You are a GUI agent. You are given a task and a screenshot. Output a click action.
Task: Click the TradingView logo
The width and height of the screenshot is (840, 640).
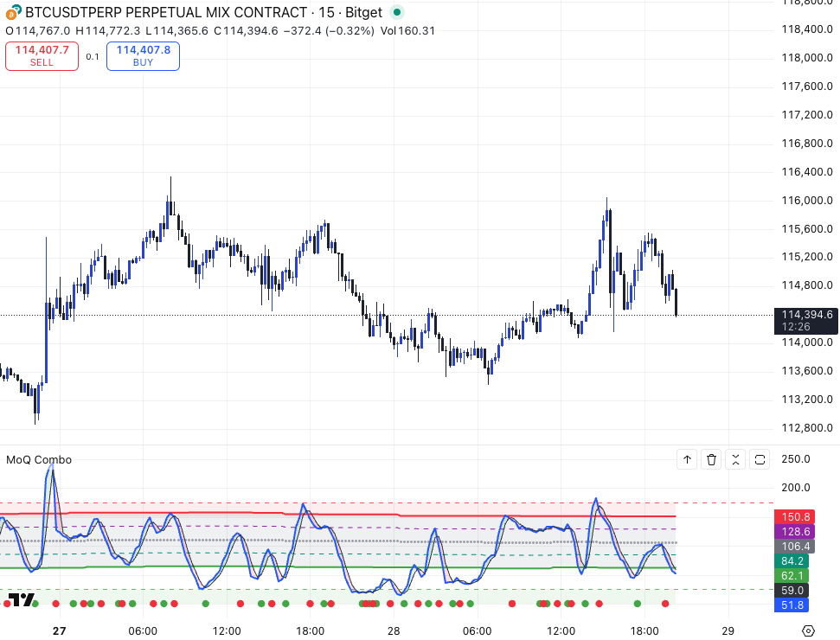(22, 600)
